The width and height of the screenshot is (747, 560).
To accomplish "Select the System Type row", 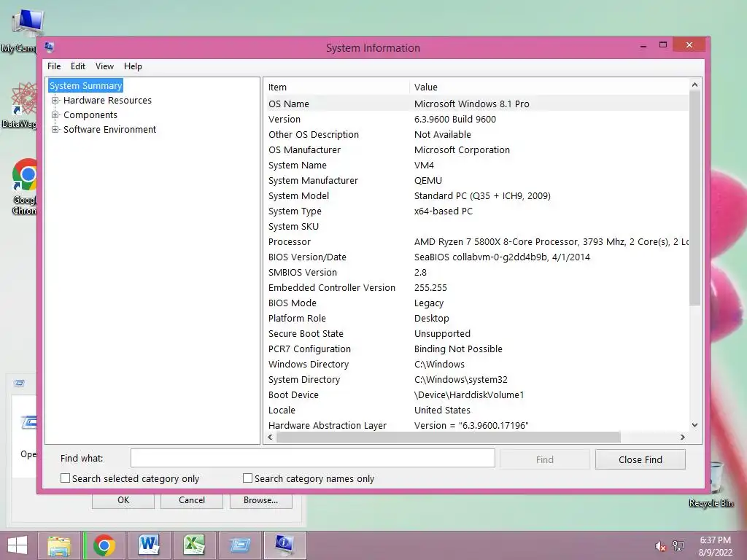I will pyautogui.click(x=476, y=211).
